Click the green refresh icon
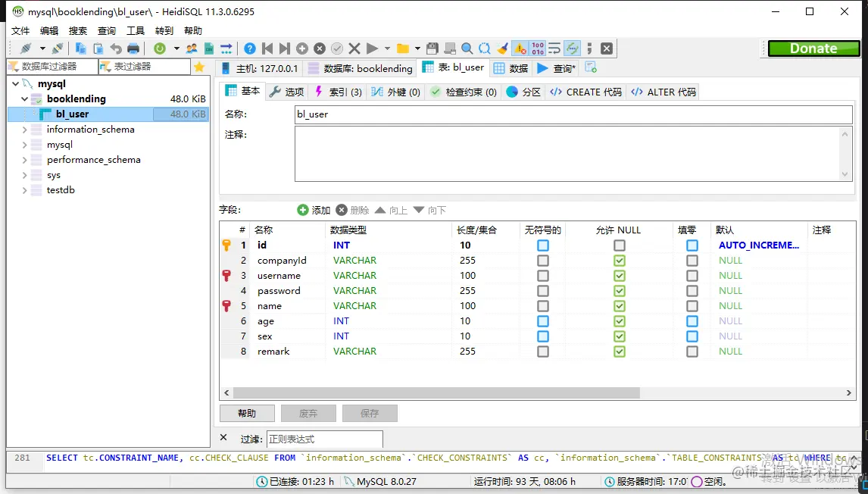This screenshot has height=494, width=868. pos(160,48)
